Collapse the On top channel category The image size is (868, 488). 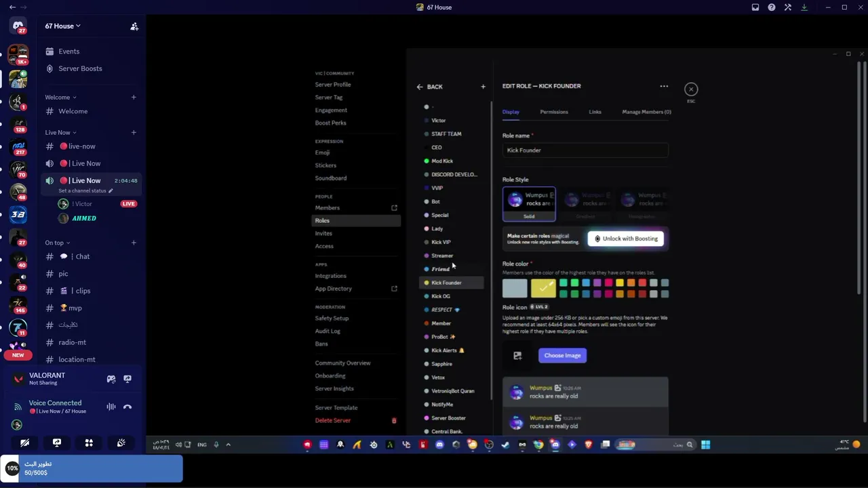click(58, 243)
